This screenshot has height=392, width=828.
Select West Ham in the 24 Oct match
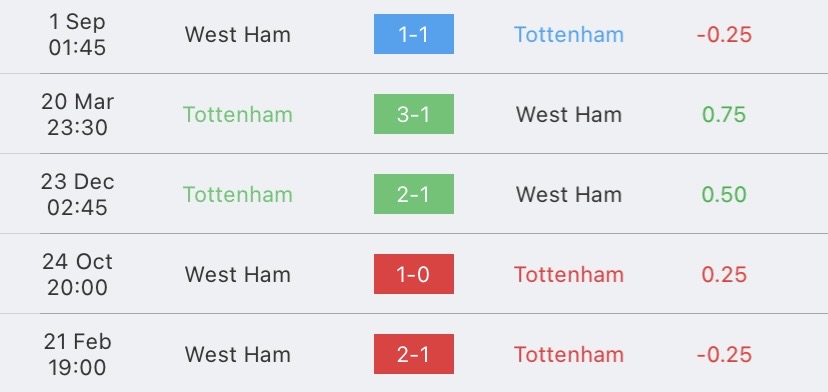click(238, 274)
